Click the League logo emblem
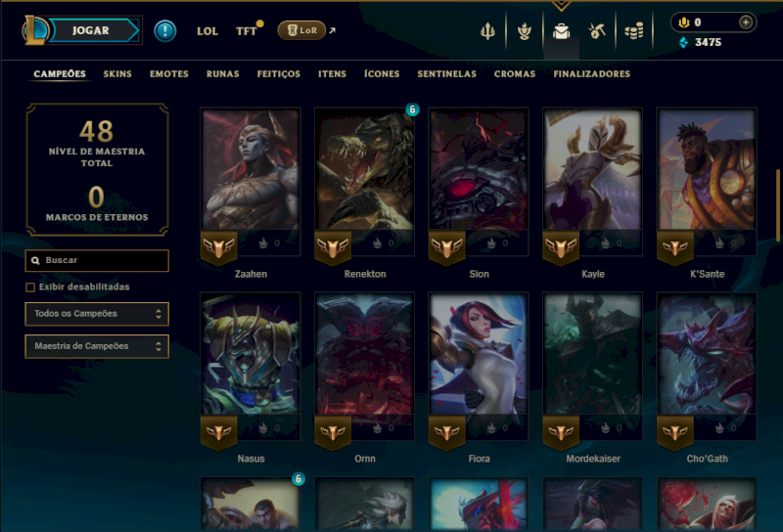 click(x=35, y=30)
